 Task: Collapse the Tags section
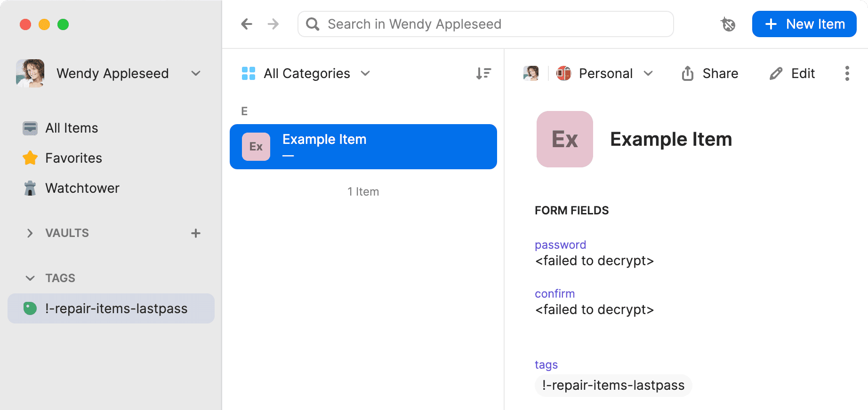30,278
